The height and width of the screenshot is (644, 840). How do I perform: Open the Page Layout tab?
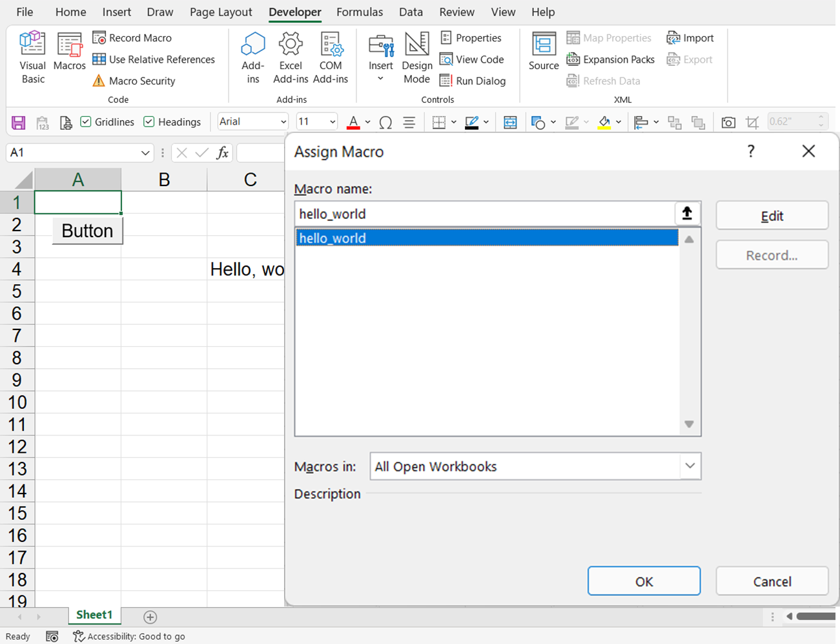(221, 12)
